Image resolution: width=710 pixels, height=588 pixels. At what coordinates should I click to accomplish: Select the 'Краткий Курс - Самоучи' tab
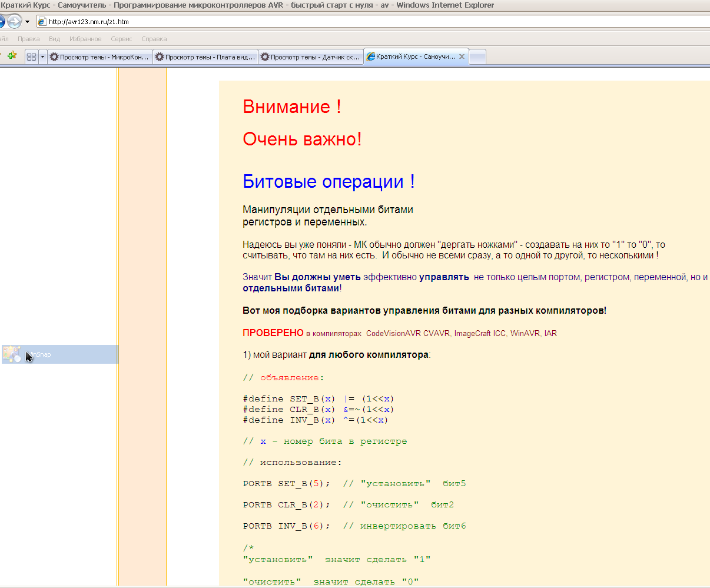412,57
